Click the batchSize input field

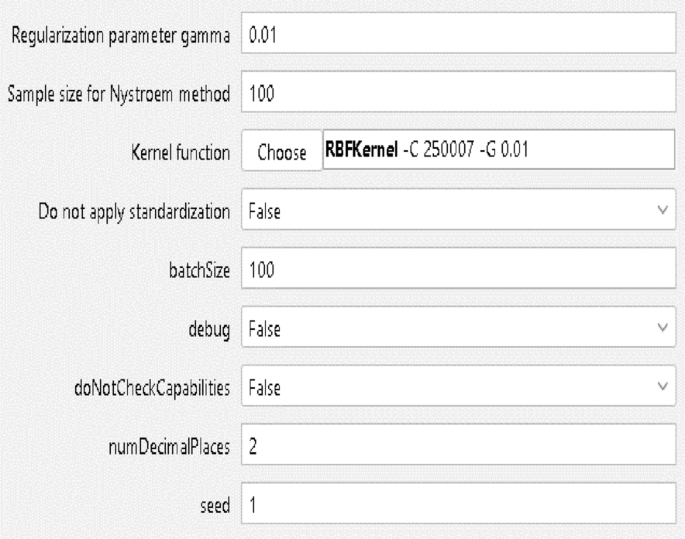(x=458, y=270)
